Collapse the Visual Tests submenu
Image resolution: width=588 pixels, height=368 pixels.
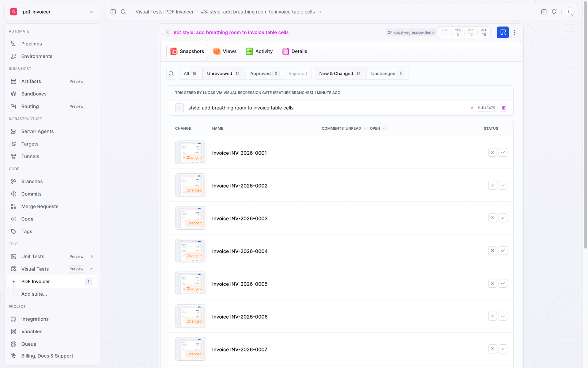[x=92, y=269]
